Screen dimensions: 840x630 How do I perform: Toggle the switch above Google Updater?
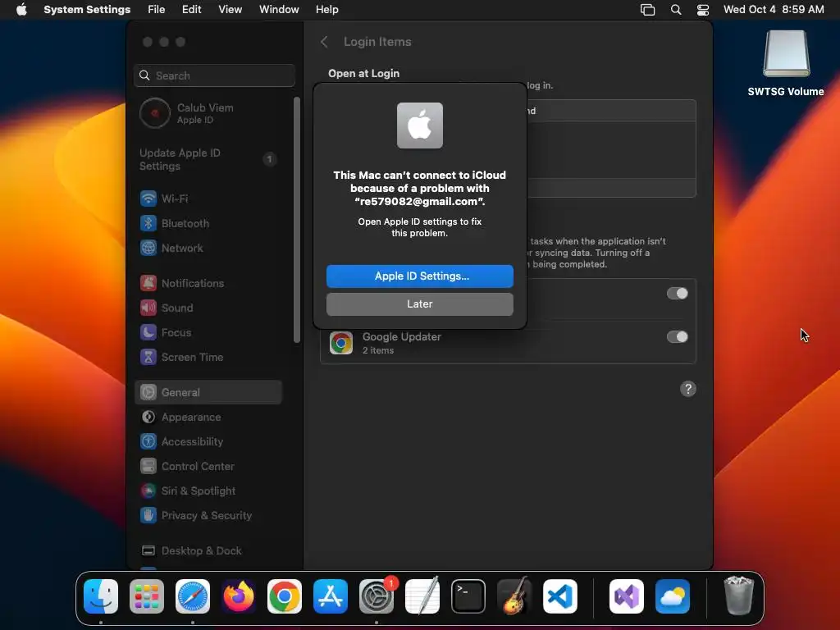tap(677, 294)
